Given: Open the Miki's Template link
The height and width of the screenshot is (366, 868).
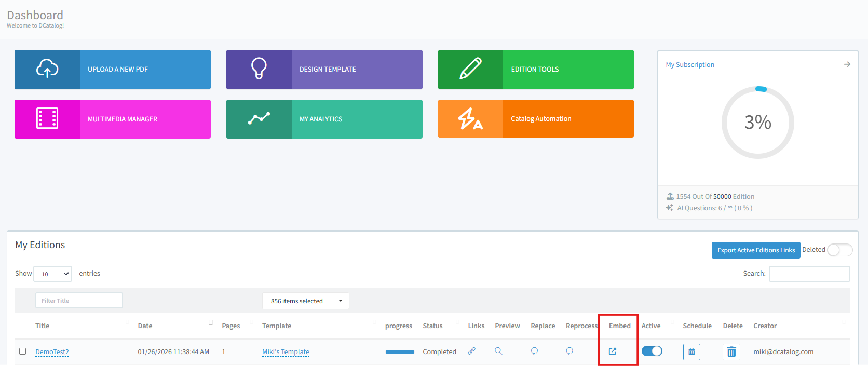Looking at the screenshot, I should [286, 352].
